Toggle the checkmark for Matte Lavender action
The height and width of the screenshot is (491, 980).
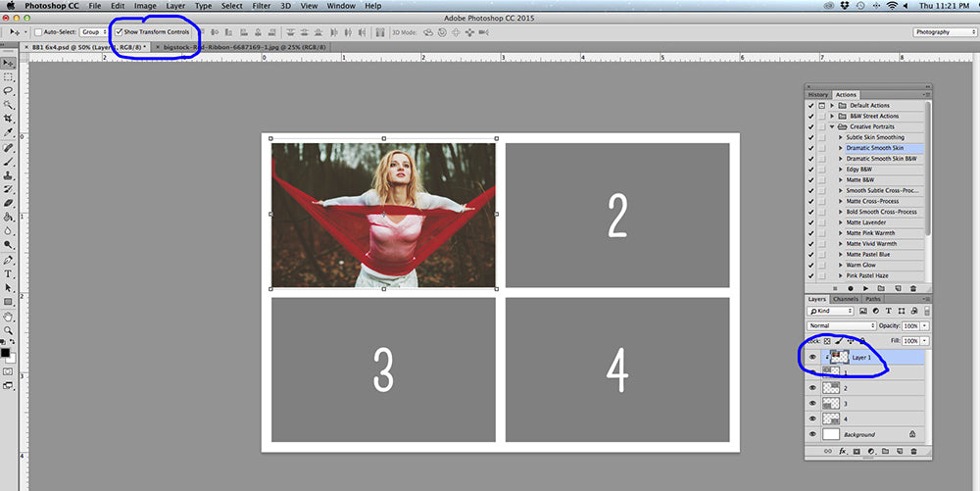[x=810, y=222]
